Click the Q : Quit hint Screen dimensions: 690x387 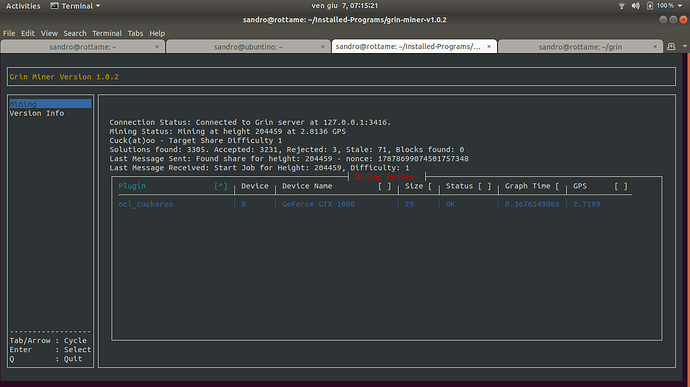pyautogui.click(x=46, y=359)
